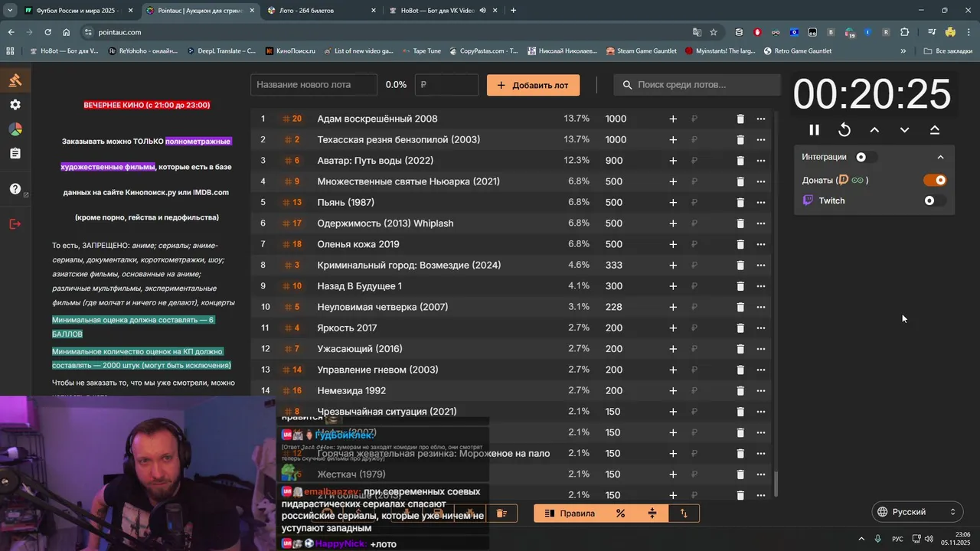
Task: Click the lot list scrollbar
Action: 776,483
